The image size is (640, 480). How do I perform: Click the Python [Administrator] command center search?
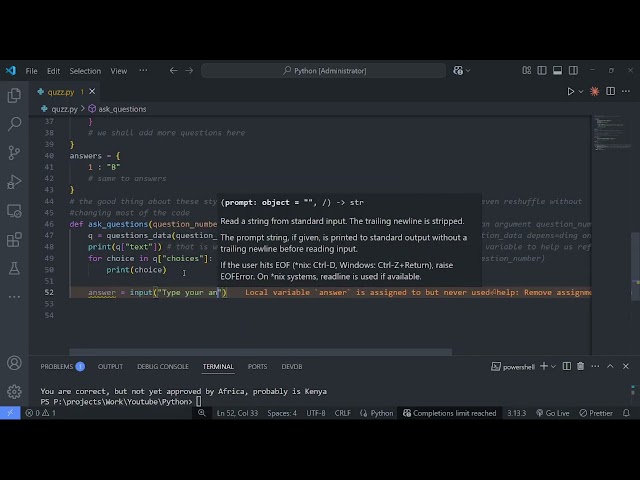click(323, 71)
